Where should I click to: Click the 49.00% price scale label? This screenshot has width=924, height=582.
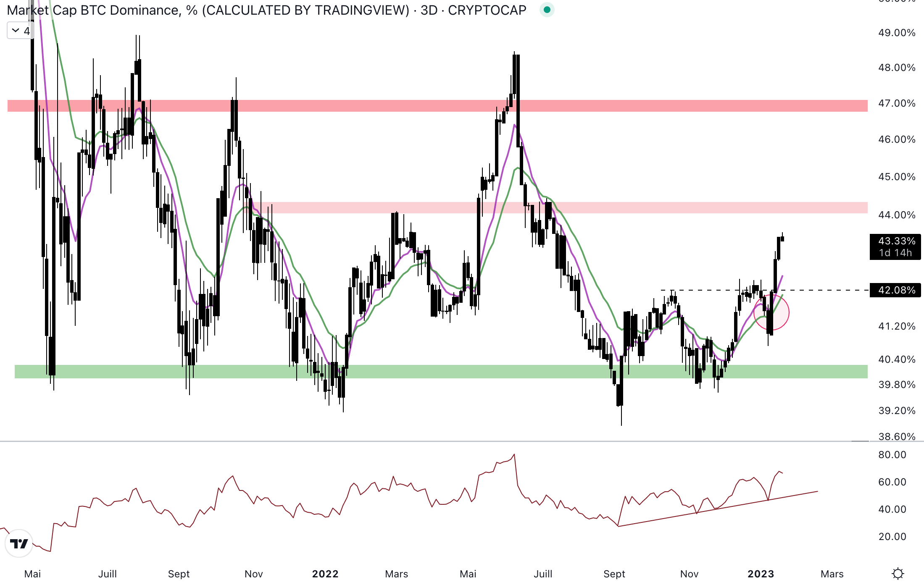896,33
